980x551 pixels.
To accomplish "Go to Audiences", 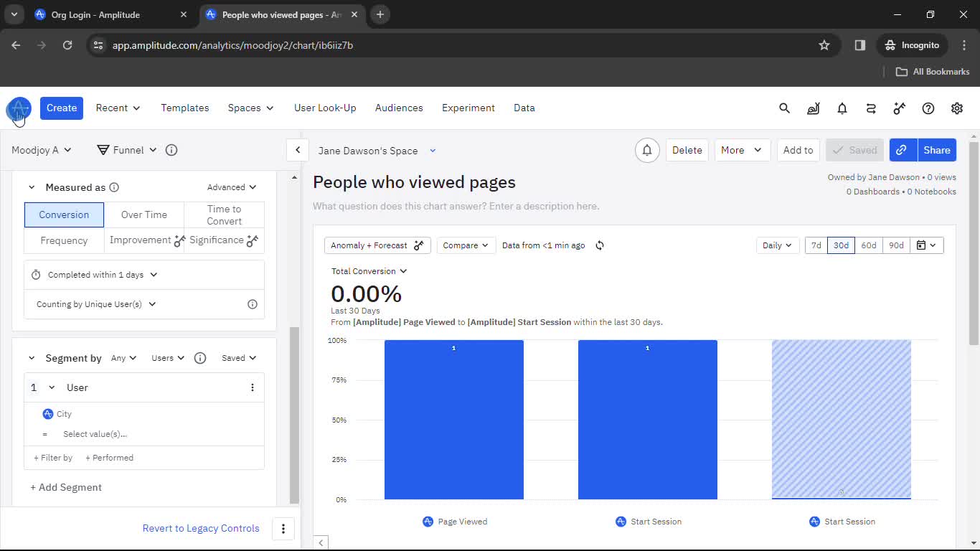I will tap(399, 108).
